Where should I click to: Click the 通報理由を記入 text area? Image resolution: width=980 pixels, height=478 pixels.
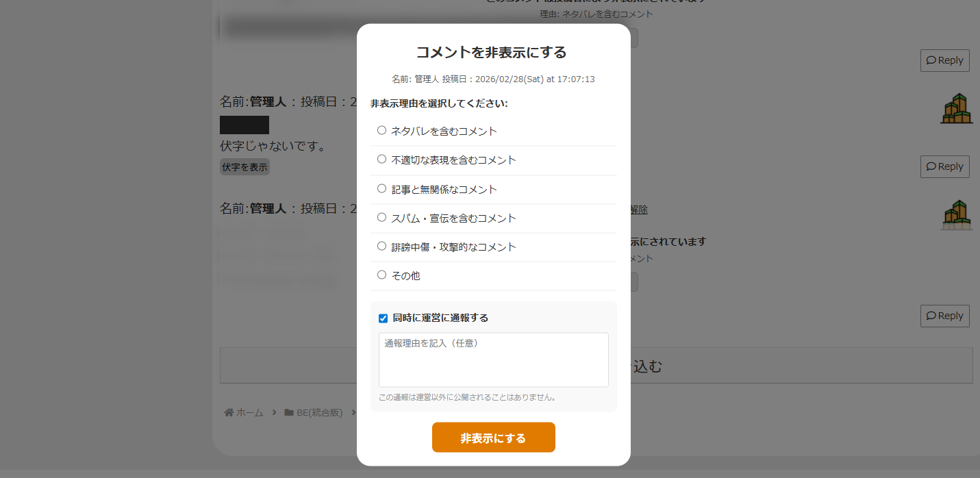click(493, 360)
